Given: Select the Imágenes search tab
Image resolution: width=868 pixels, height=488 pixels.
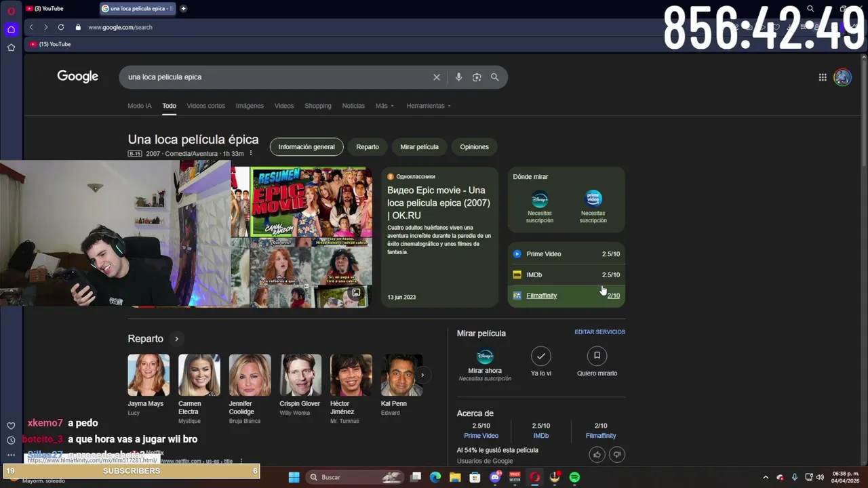Looking at the screenshot, I should tap(250, 106).
